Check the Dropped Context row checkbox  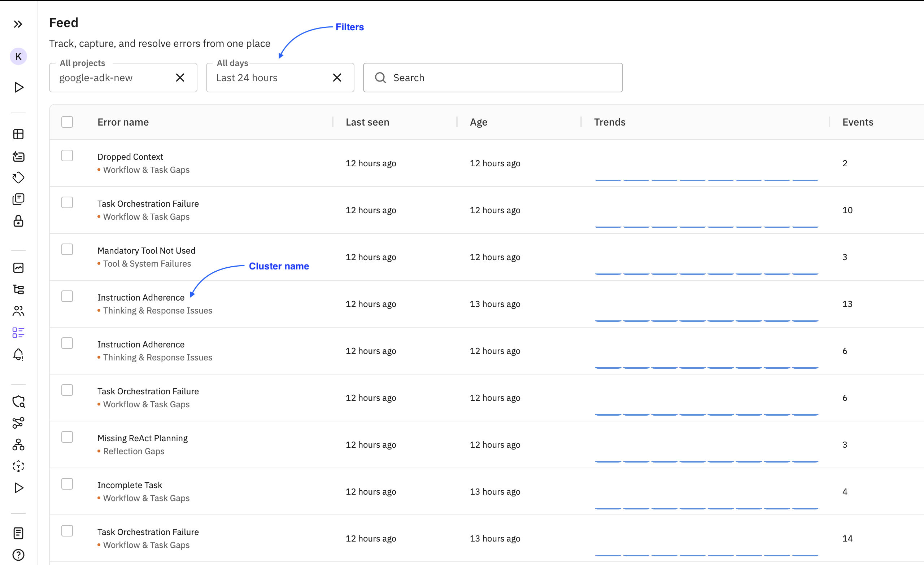pyautogui.click(x=67, y=155)
